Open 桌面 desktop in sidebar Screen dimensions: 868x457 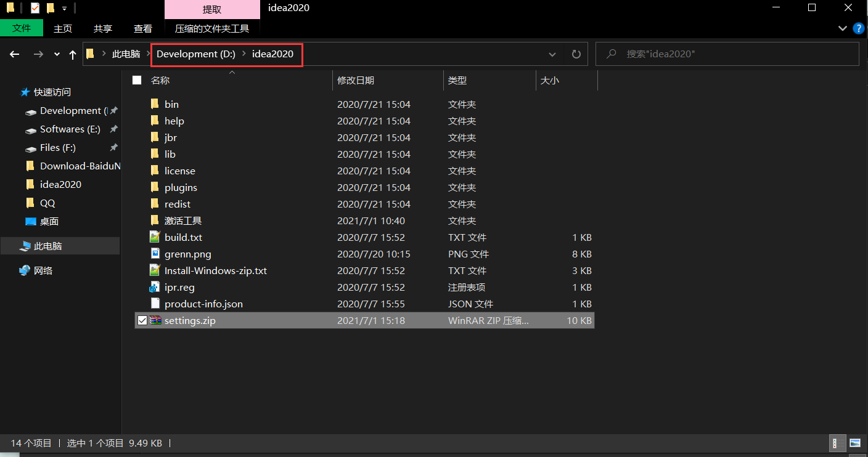pyautogui.click(x=43, y=222)
